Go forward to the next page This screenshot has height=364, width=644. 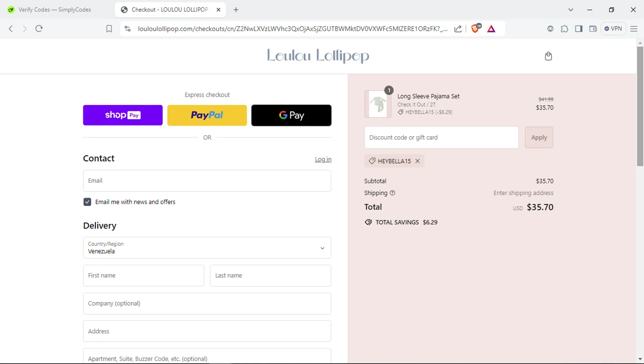point(24,29)
